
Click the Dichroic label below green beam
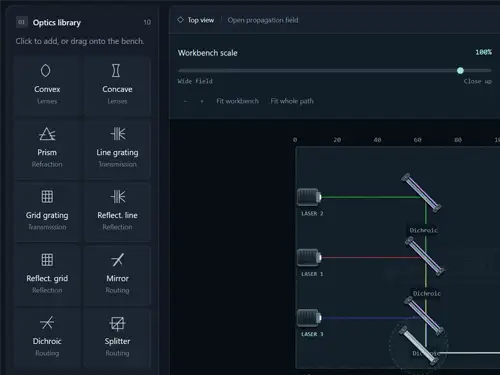(423, 230)
